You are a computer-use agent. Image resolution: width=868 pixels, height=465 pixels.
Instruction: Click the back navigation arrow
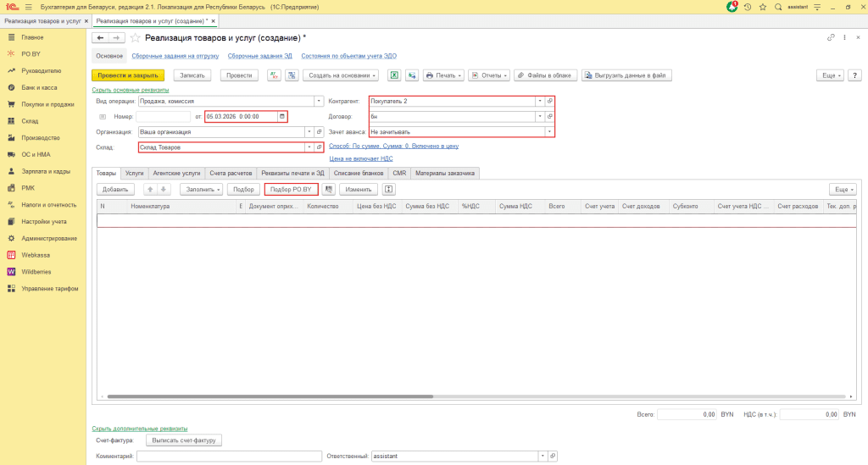pos(100,38)
